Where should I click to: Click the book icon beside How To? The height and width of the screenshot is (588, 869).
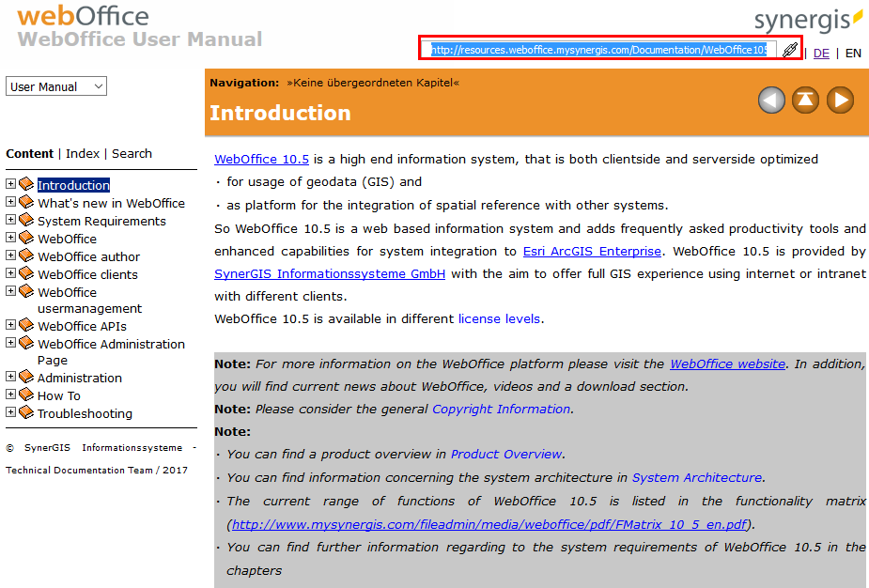pyautogui.click(x=24, y=395)
